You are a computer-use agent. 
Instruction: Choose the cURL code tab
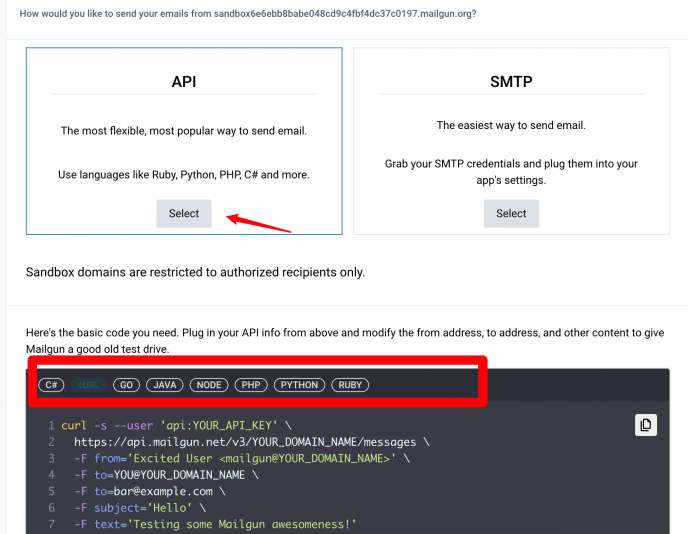pos(88,385)
